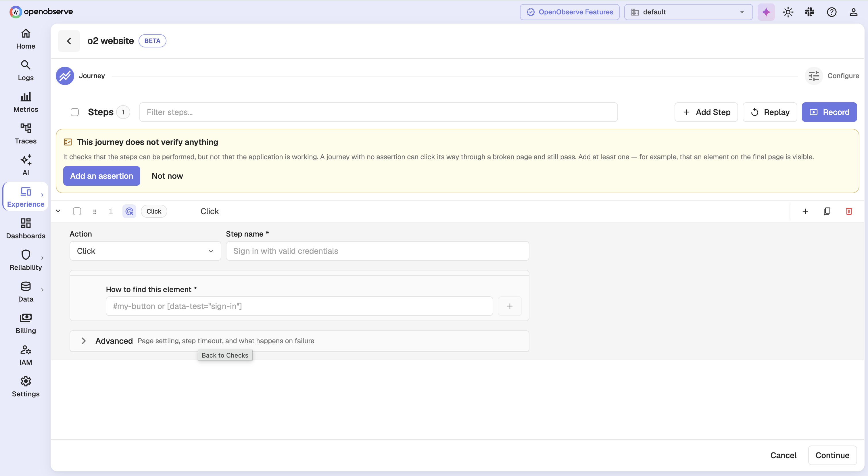Viewport: 868px width, 476px height.
Task: Collapse step 1 with its chevron
Action: pos(58,211)
